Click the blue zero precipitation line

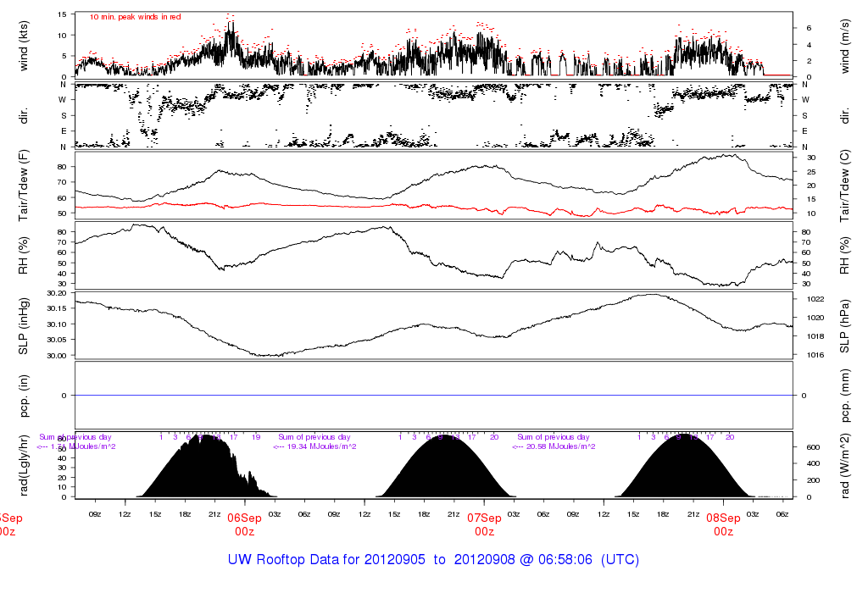433,396
